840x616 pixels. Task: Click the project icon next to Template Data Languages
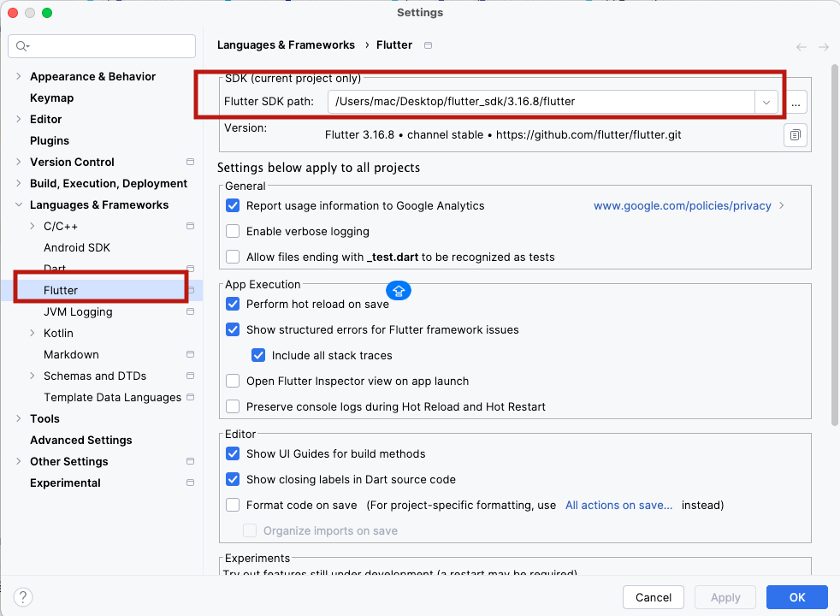tap(190, 398)
